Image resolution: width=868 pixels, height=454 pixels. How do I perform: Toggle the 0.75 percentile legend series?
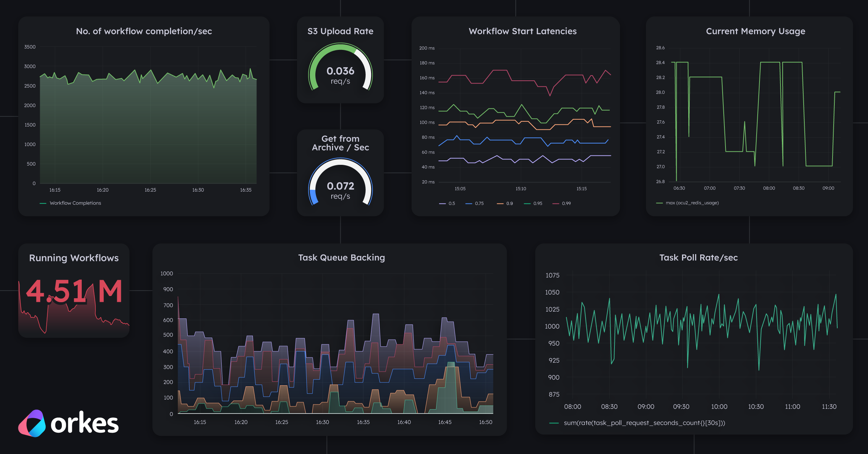click(x=479, y=204)
